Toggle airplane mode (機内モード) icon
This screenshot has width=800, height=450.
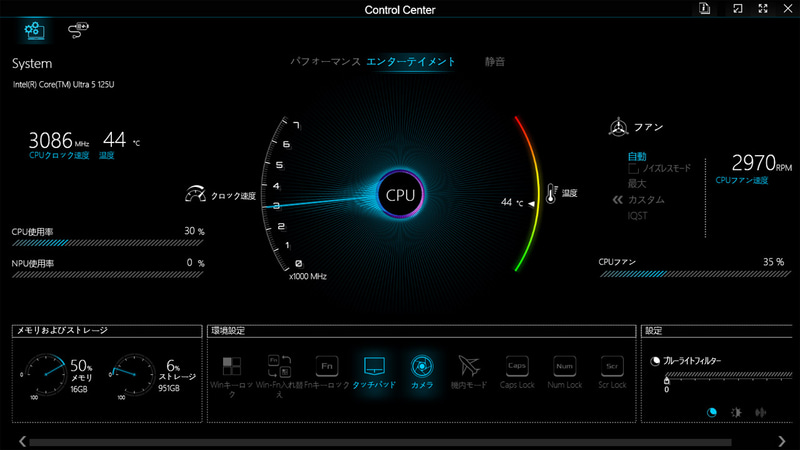point(469,366)
